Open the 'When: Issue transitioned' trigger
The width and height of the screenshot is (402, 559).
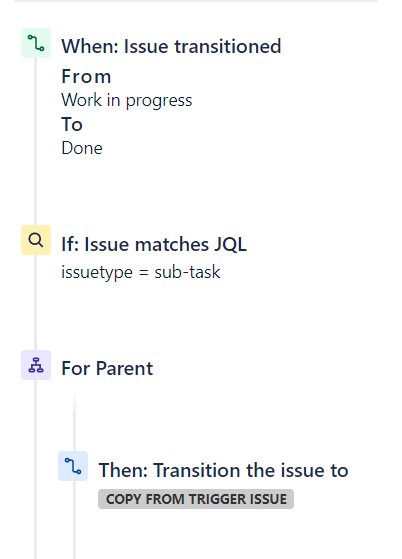(x=171, y=46)
